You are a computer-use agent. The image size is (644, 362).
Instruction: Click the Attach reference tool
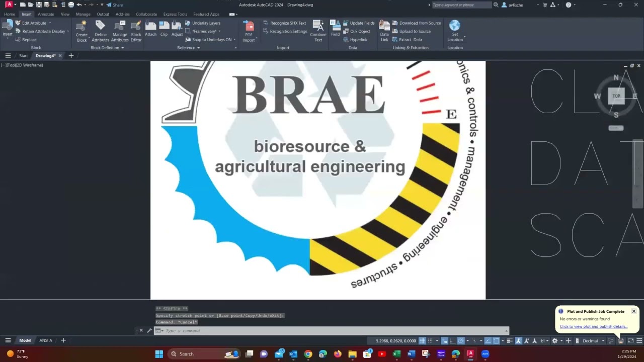tap(150, 29)
